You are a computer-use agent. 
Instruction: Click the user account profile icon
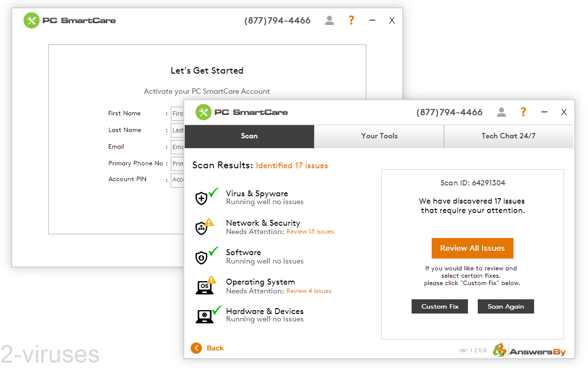501,112
